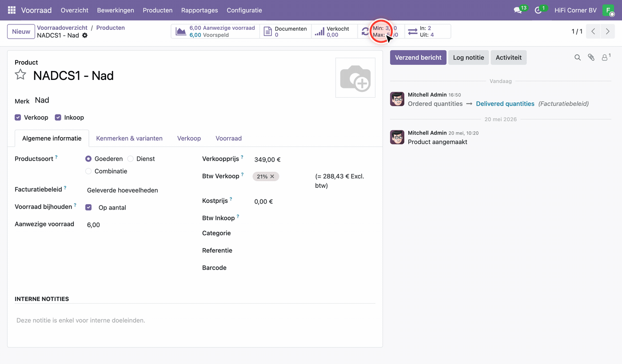
Task: Open the apps grid menu icon
Action: tap(12, 10)
